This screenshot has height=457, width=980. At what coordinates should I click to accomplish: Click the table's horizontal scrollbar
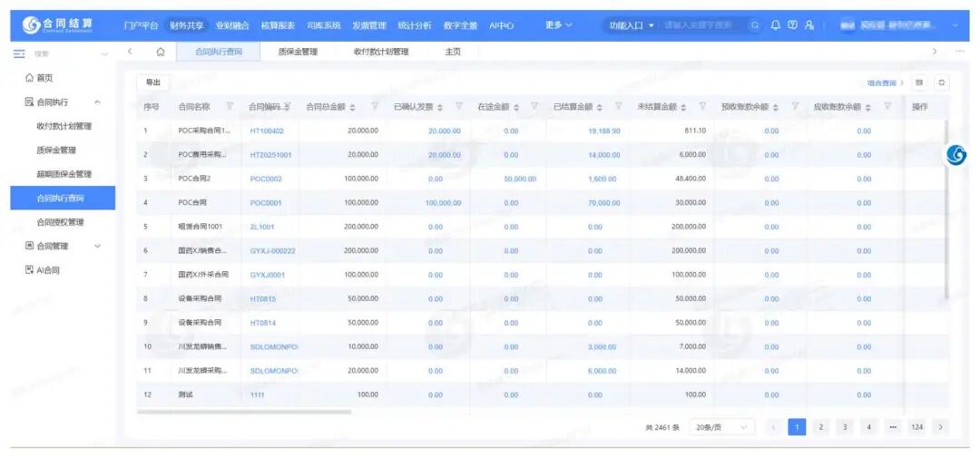click(245, 412)
